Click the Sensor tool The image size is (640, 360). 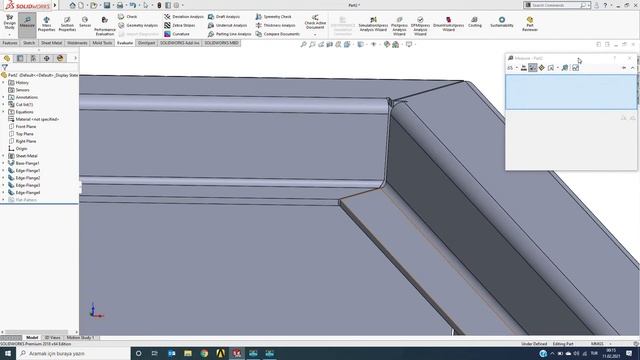coord(85,22)
